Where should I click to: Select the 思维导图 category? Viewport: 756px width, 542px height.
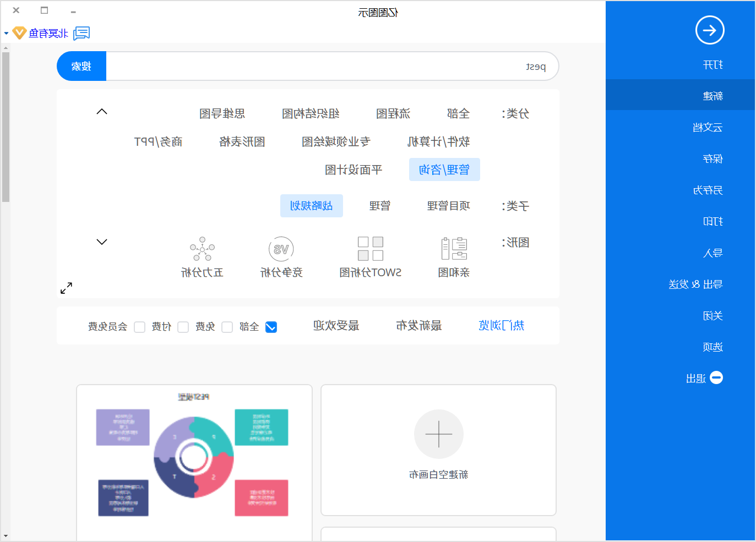(222, 113)
